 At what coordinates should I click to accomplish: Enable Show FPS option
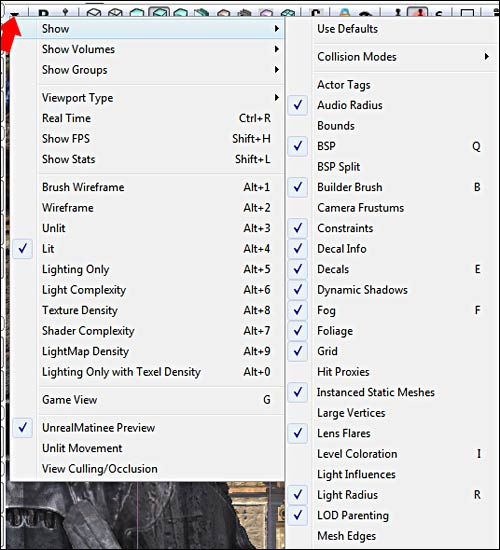pos(147,139)
